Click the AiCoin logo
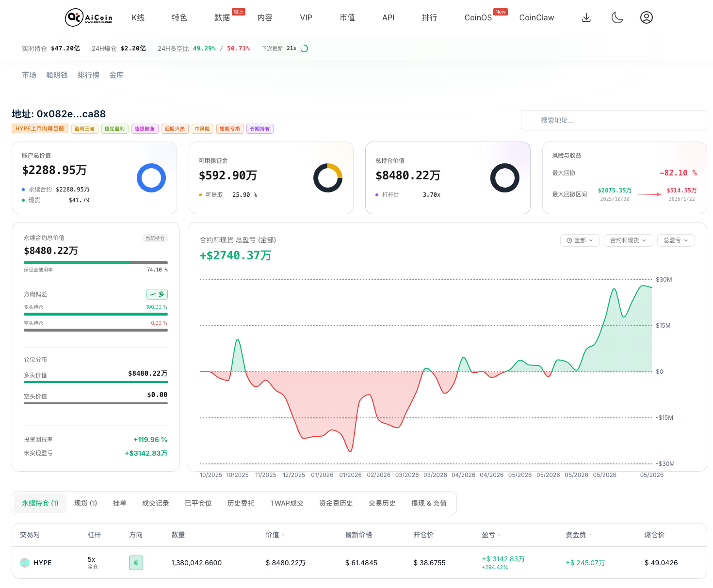The image size is (713, 588). click(x=89, y=17)
